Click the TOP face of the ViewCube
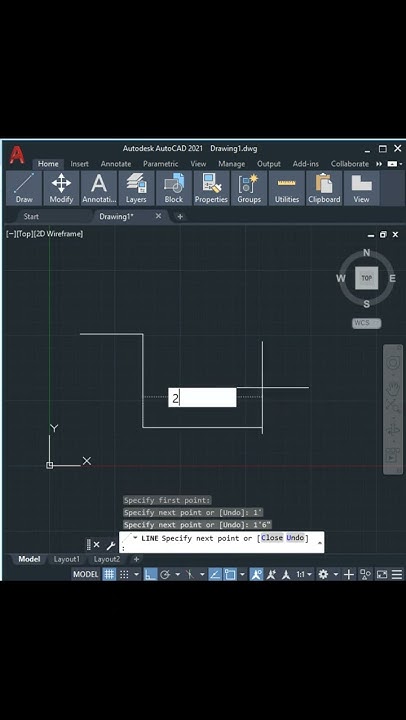The height and width of the screenshot is (720, 406). 367,278
